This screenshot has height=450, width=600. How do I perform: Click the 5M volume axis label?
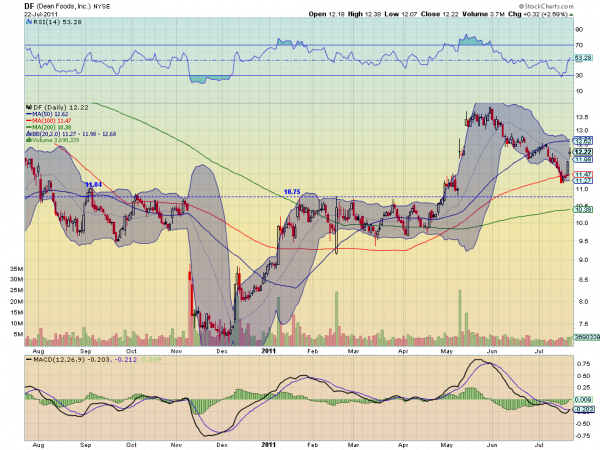point(18,334)
